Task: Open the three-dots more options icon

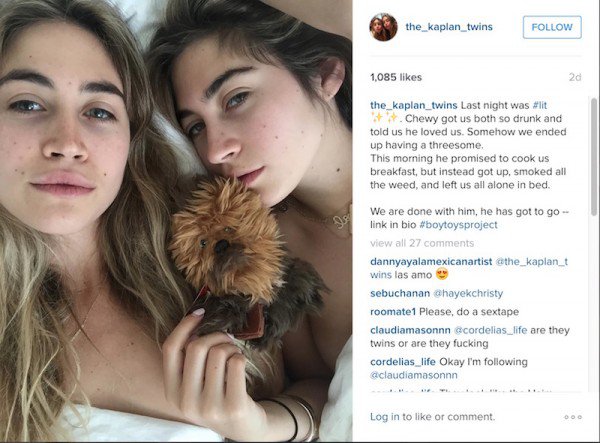Action: point(573,417)
